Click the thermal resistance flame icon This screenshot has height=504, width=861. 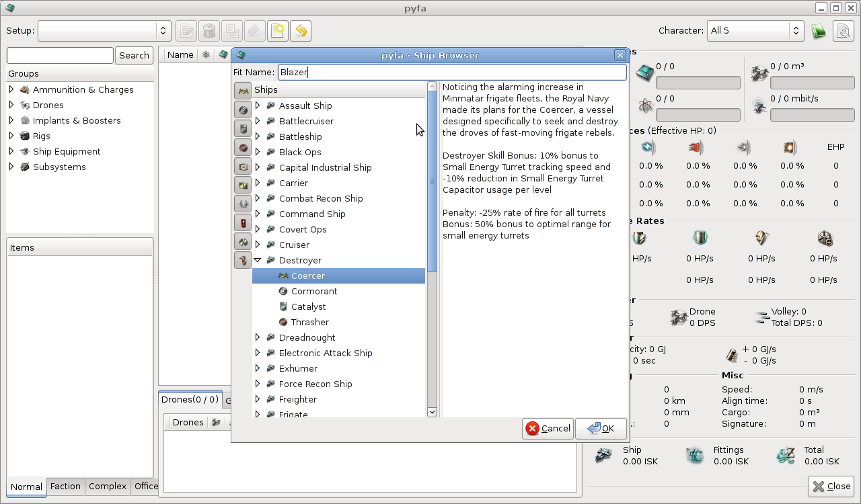coord(697,146)
